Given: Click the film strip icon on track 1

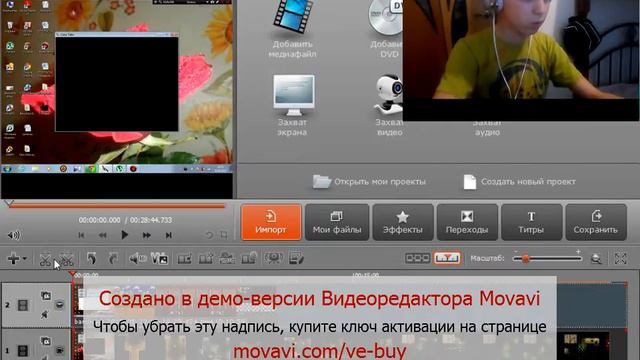Looking at the screenshot, I should 23,350.
